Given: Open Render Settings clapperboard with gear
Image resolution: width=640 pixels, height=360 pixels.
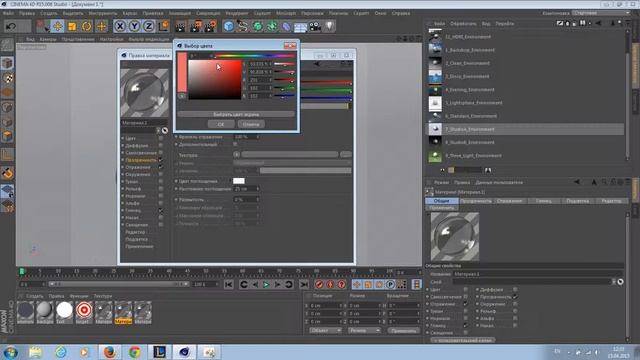Looking at the screenshot, I should pyautogui.click(x=211, y=27).
